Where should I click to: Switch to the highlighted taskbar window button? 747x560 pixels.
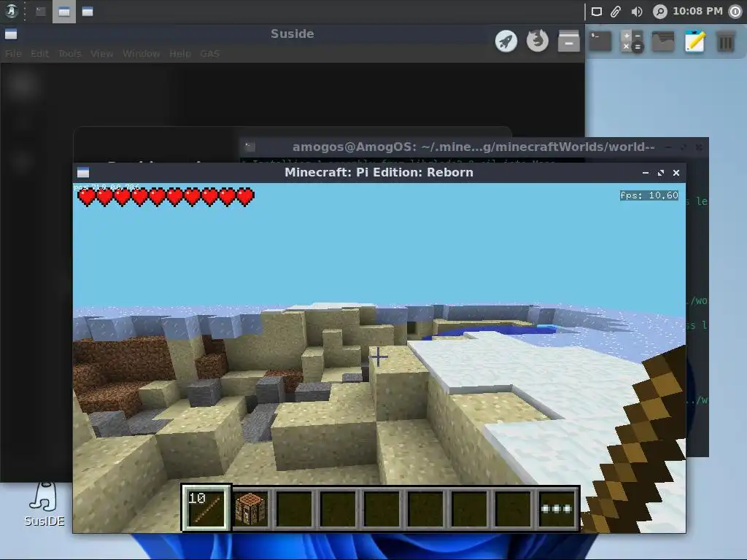point(64,12)
